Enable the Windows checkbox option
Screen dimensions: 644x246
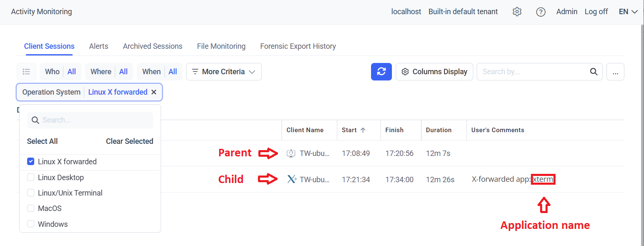pos(30,224)
